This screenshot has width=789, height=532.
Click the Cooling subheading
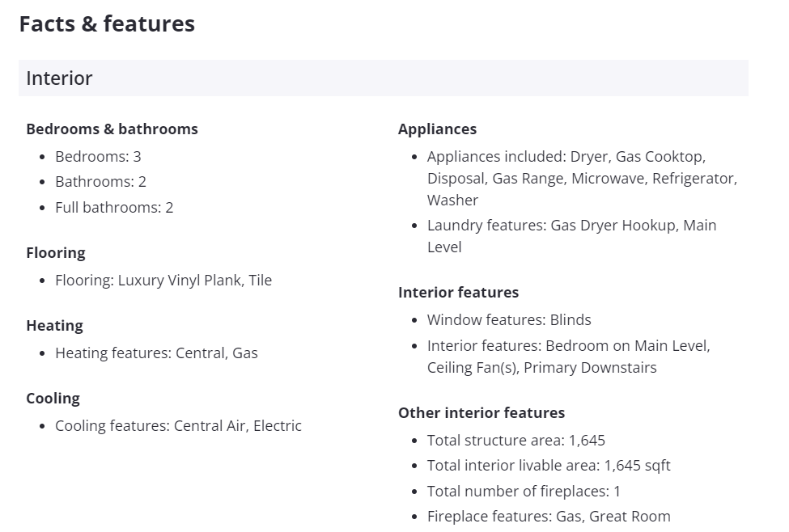click(x=53, y=399)
